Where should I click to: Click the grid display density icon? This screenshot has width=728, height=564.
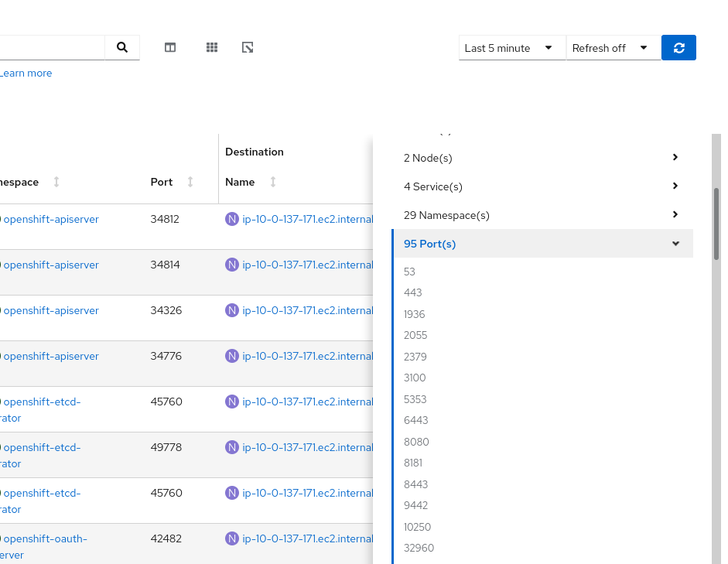[x=212, y=47]
